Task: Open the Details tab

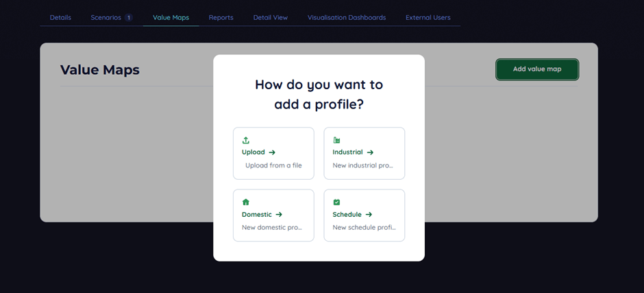Action: pyautogui.click(x=60, y=17)
